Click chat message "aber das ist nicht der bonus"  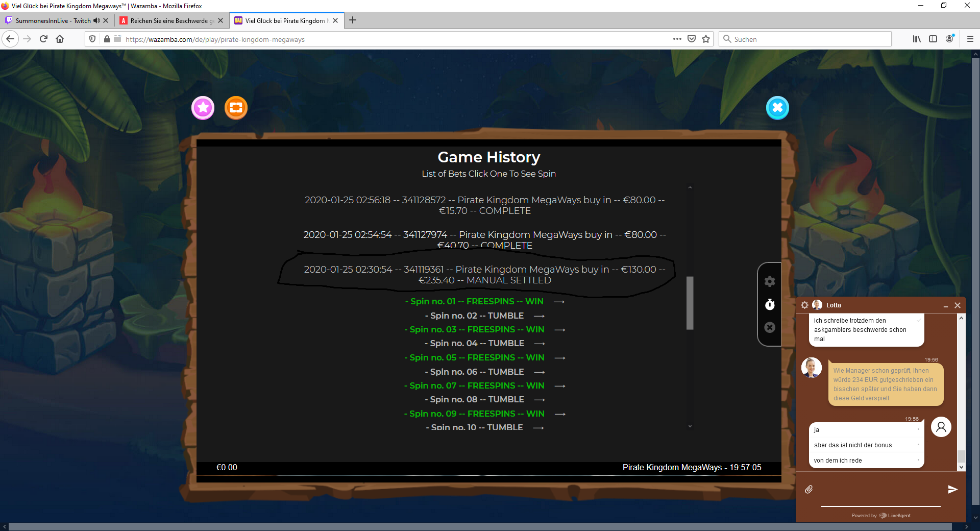click(x=853, y=445)
